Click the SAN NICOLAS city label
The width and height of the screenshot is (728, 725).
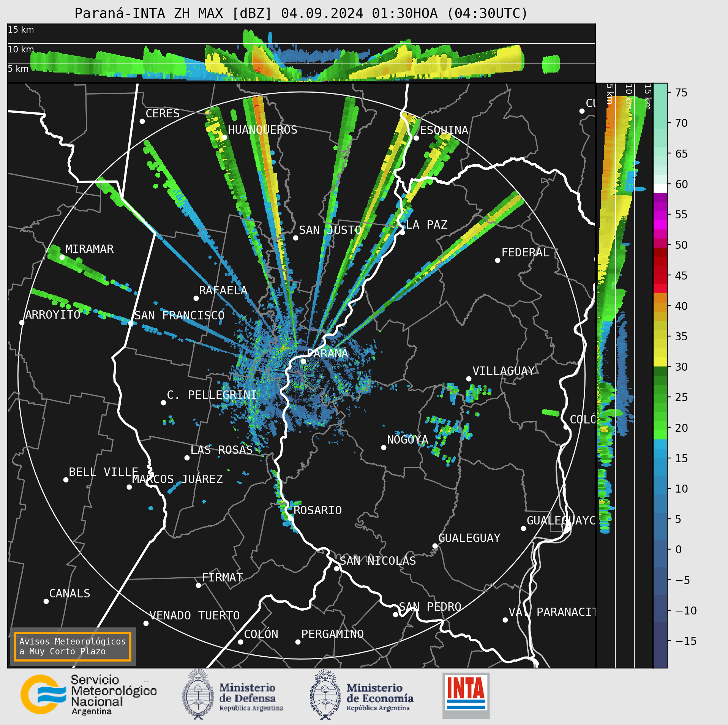point(377,561)
